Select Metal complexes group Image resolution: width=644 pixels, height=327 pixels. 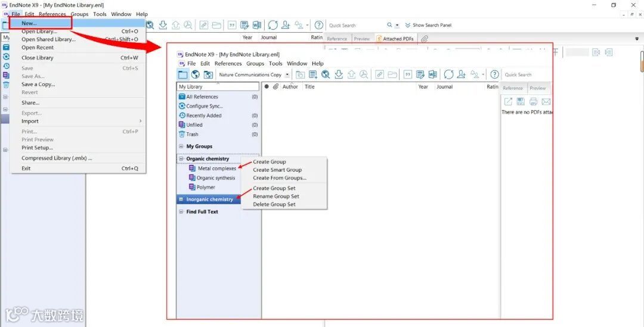pyautogui.click(x=217, y=169)
